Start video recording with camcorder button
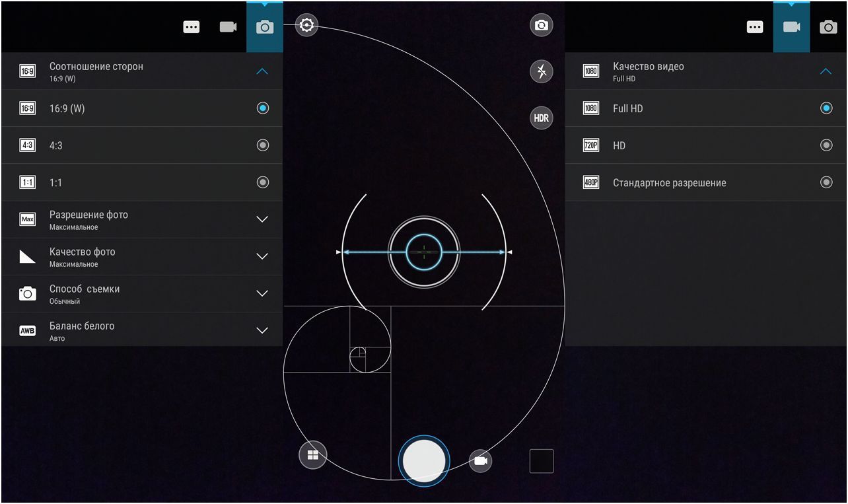The width and height of the screenshot is (848, 504). pyautogui.click(x=480, y=460)
